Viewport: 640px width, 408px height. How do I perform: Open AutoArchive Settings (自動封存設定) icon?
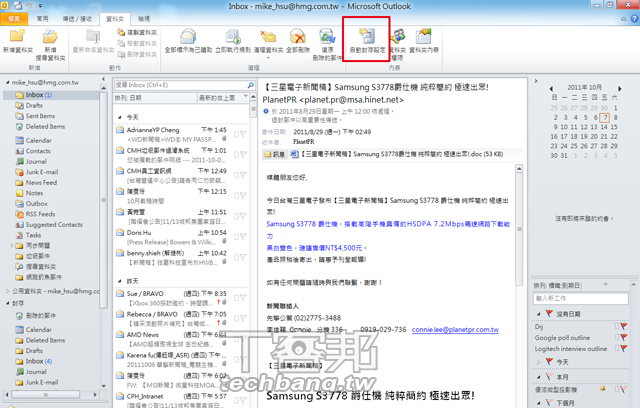(367, 36)
